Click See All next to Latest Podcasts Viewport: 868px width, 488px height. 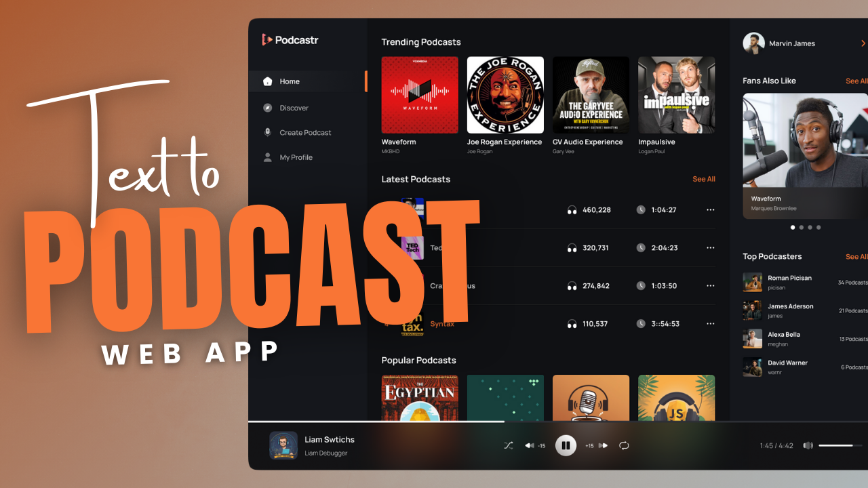click(x=703, y=179)
